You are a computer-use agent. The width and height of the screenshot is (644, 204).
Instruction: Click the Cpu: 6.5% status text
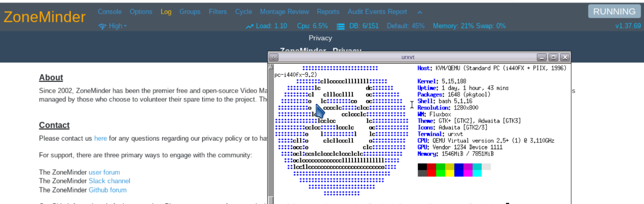pos(312,26)
